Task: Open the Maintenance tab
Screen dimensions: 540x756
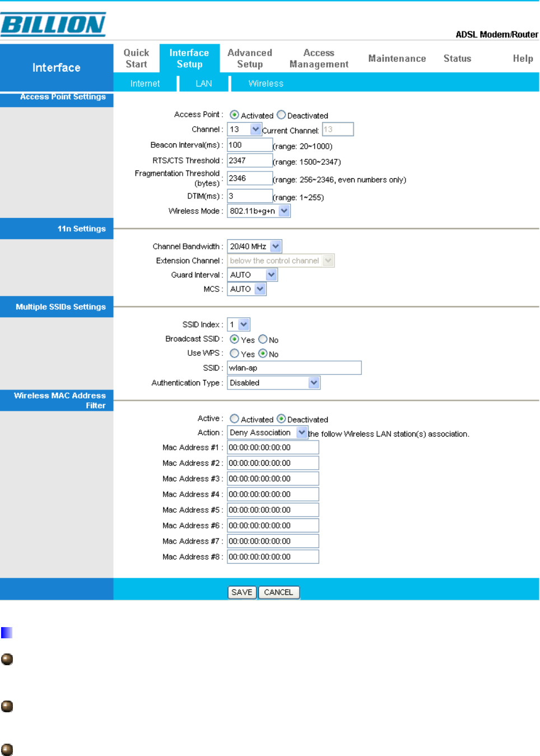Action: tap(397, 58)
